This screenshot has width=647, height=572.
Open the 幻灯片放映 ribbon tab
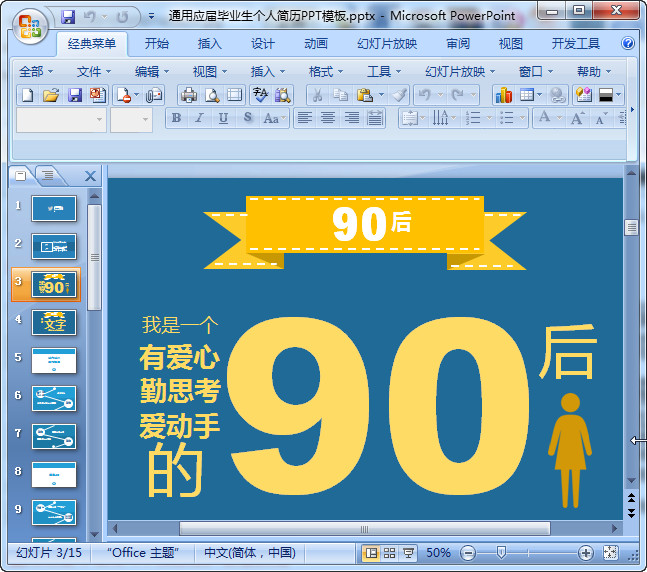(387, 43)
